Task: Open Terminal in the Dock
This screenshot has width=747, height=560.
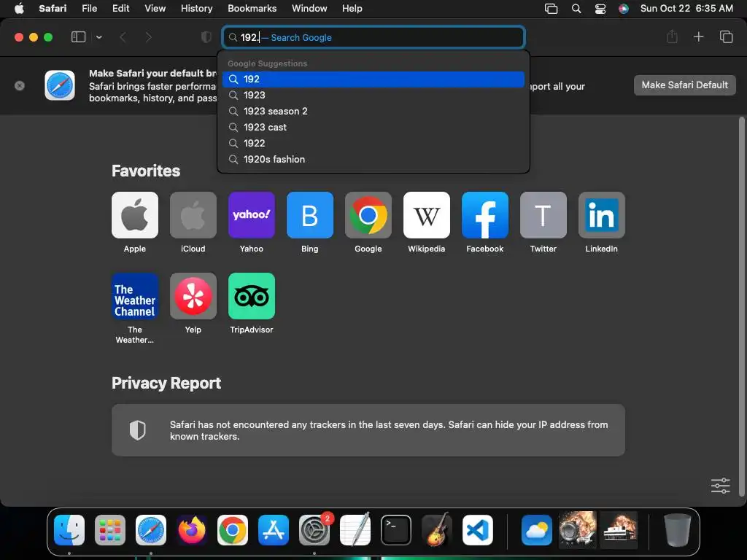Action: [396, 530]
